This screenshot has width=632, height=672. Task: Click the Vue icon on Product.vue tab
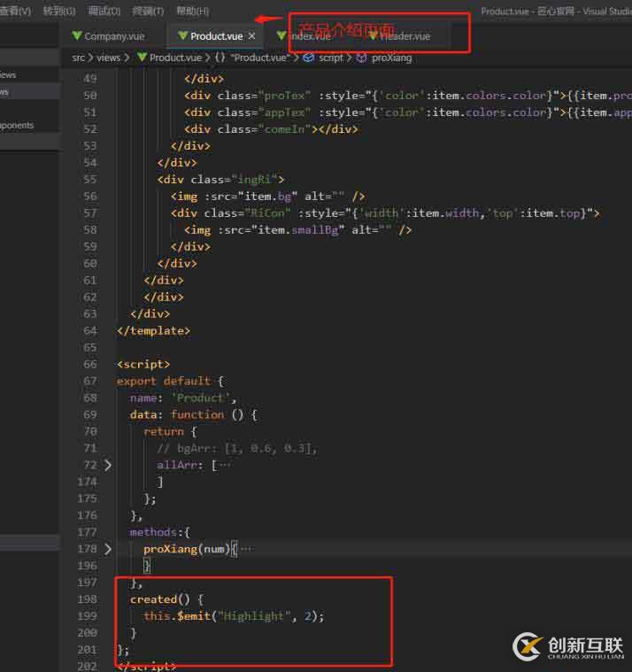coord(183,35)
